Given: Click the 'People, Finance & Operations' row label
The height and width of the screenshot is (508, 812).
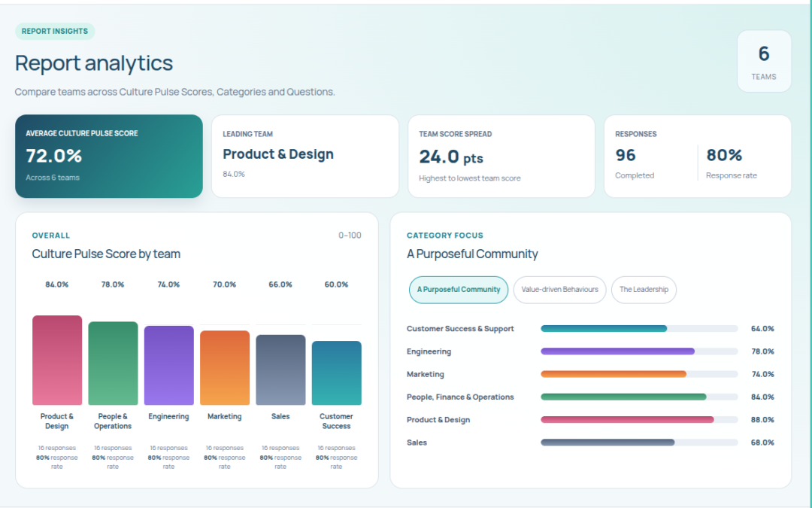Looking at the screenshot, I should pos(460,397).
